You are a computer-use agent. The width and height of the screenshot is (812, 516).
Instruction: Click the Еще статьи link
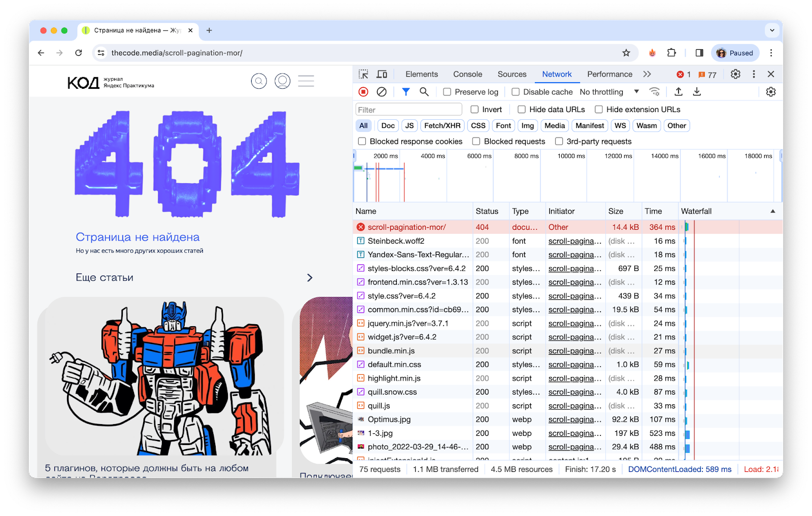(105, 278)
